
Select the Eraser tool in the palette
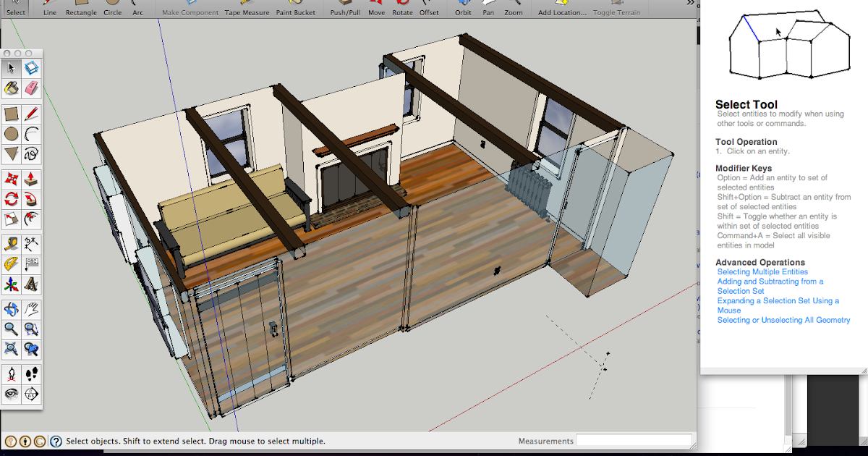[x=31, y=88]
